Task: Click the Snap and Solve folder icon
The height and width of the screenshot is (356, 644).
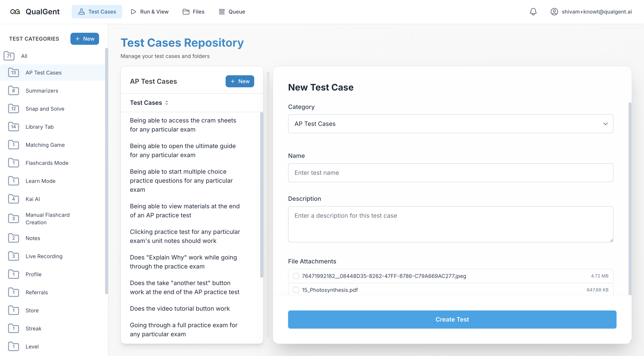Action: (14, 109)
